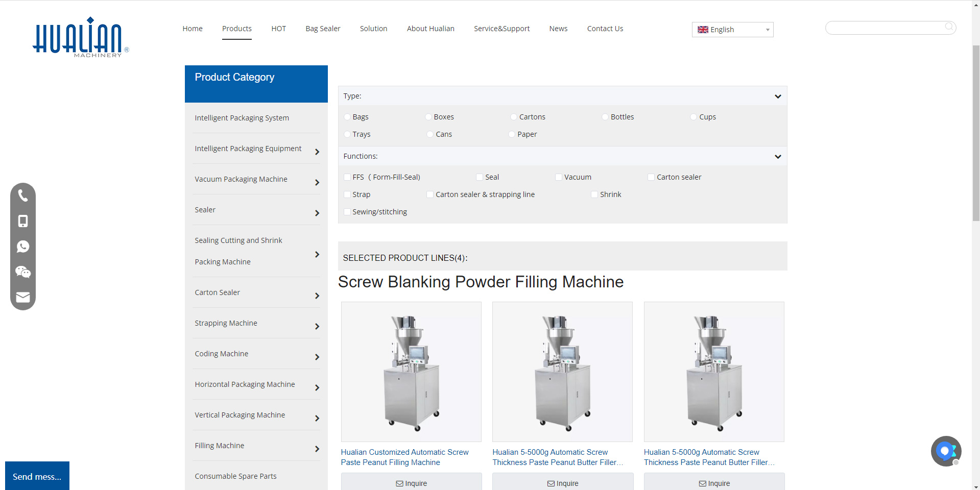Expand Filling Machine category arrow
The height and width of the screenshot is (490, 980).
click(317, 449)
